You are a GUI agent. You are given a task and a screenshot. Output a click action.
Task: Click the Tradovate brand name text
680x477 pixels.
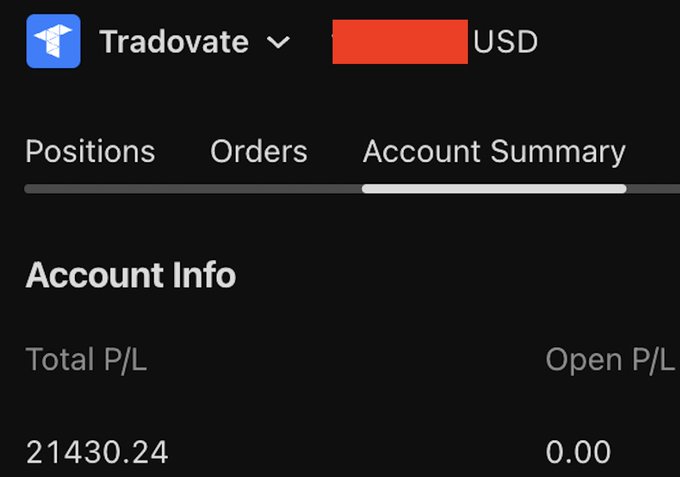(x=174, y=42)
